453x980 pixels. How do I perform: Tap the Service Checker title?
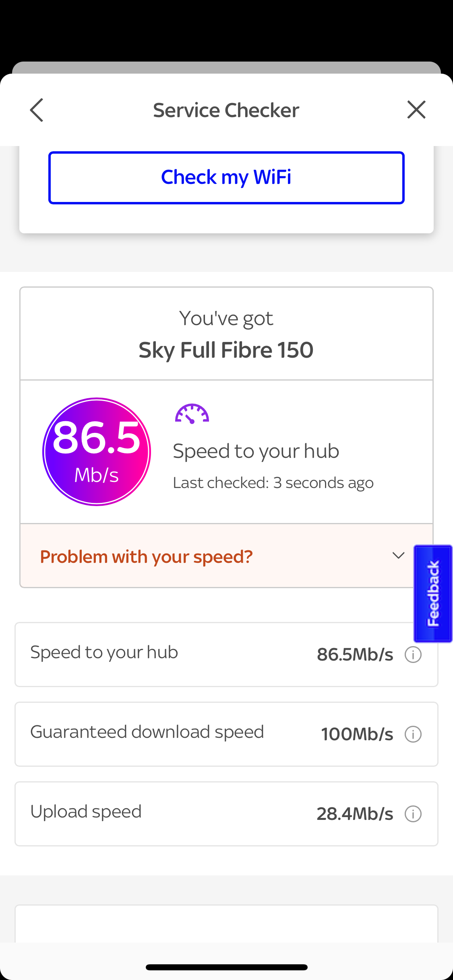226,110
